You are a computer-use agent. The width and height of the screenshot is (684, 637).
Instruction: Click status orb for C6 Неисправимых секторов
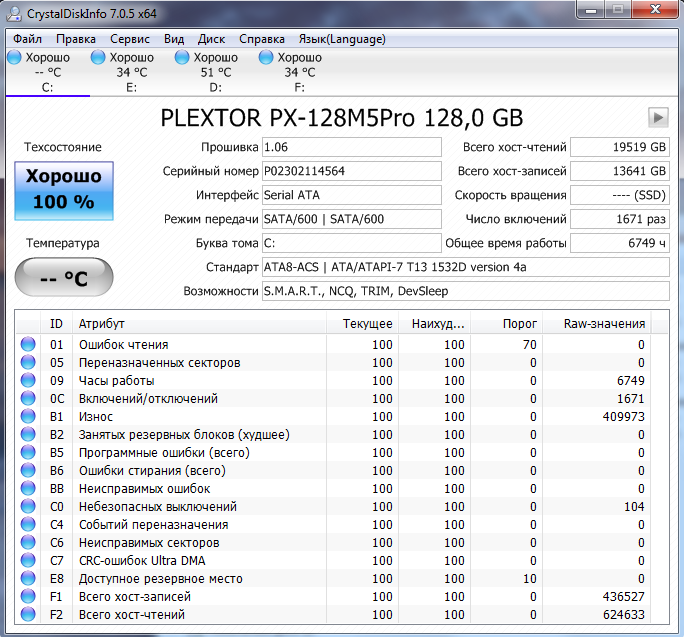coord(28,542)
